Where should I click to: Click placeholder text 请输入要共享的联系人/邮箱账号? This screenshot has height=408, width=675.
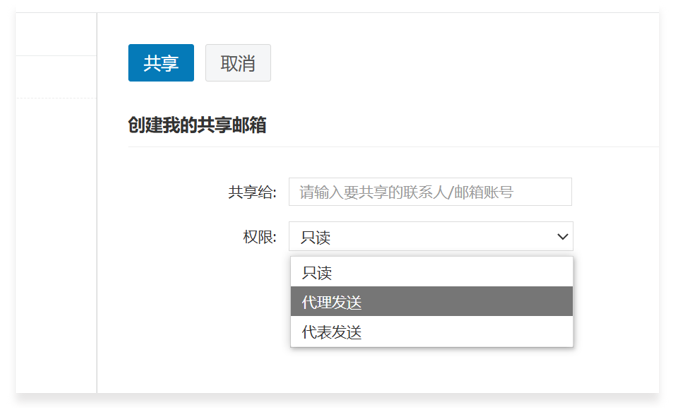click(406, 192)
